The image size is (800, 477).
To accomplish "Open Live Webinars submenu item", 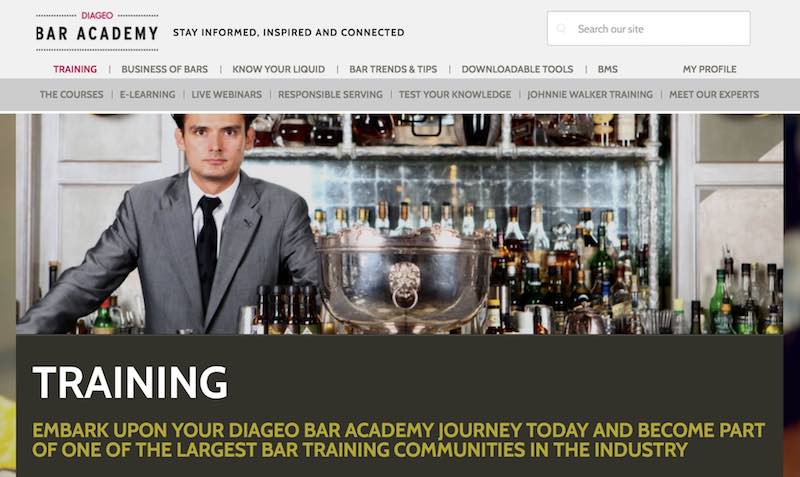I will click(x=227, y=94).
